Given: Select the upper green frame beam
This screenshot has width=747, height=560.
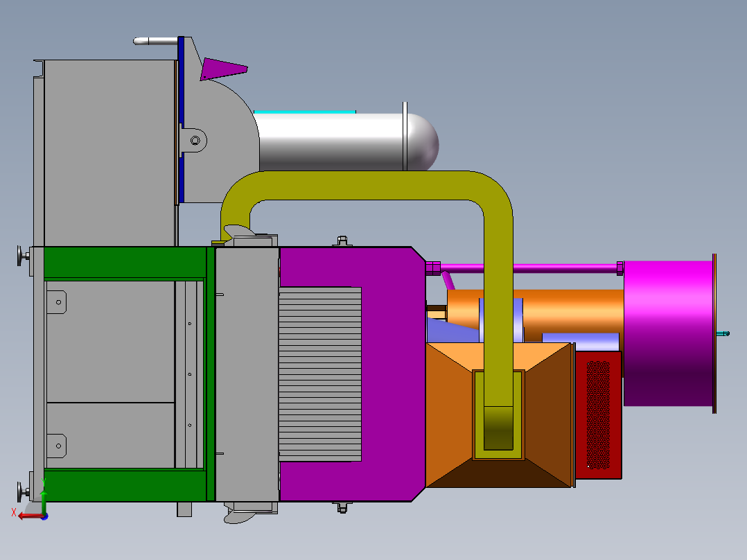Looking at the screenshot, I should tap(125, 263).
